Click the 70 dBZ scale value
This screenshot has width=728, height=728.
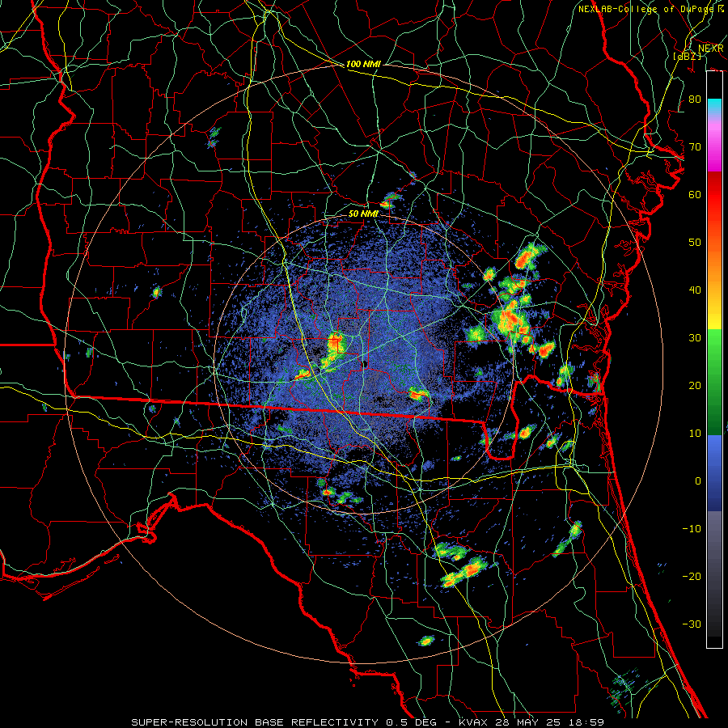coord(695,146)
